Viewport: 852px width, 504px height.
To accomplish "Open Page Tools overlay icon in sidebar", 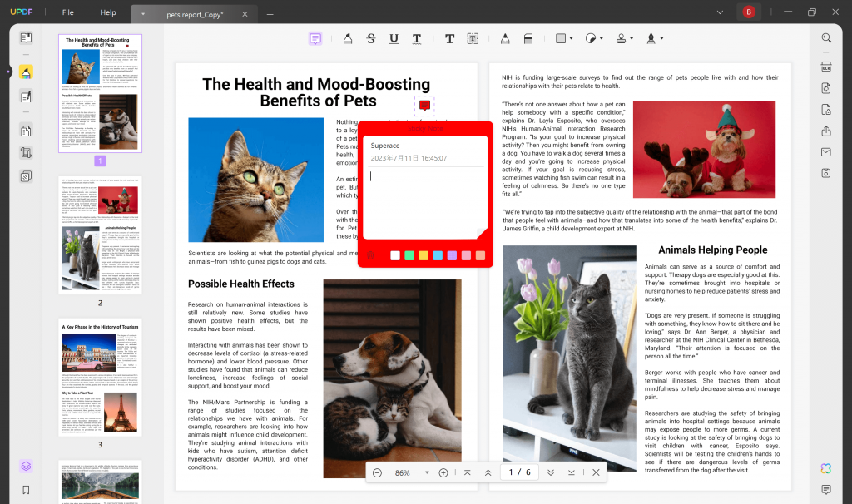I will click(26, 176).
